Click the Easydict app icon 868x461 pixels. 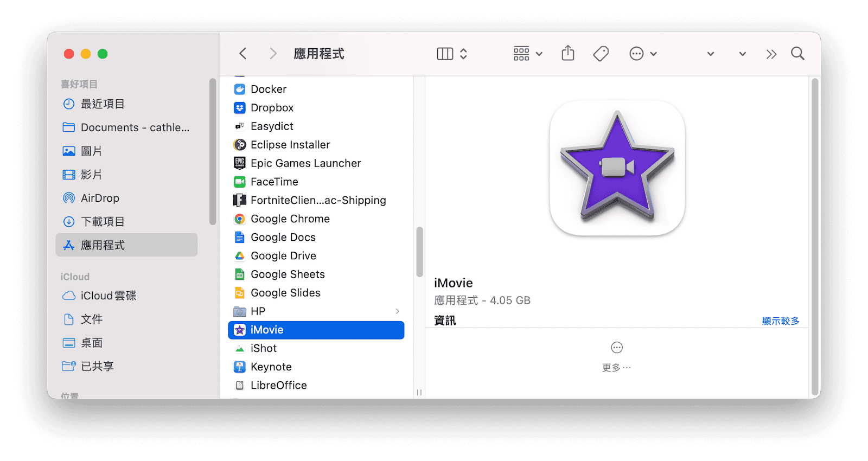tap(239, 126)
